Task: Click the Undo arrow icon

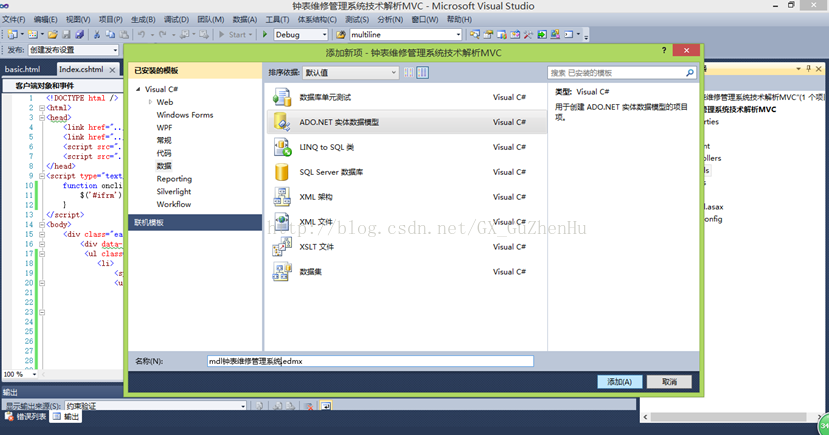Action: 141,35
